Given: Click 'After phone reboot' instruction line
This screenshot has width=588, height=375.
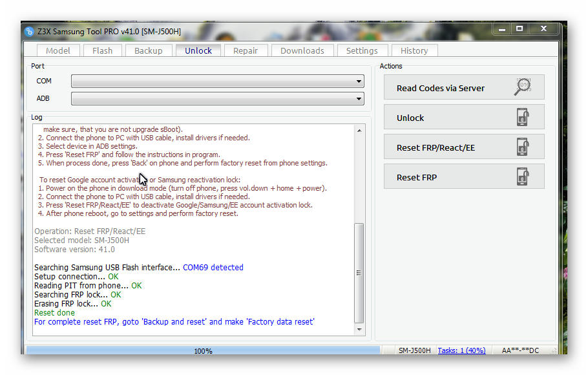Looking at the screenshot, I should pyautogui.click(x=138, y=213).
